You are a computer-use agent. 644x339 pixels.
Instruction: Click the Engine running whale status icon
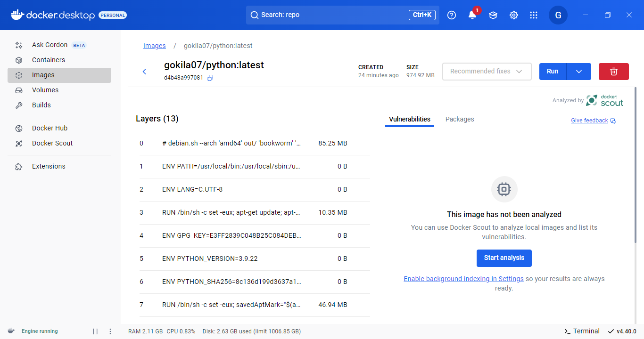coord(11,331)
